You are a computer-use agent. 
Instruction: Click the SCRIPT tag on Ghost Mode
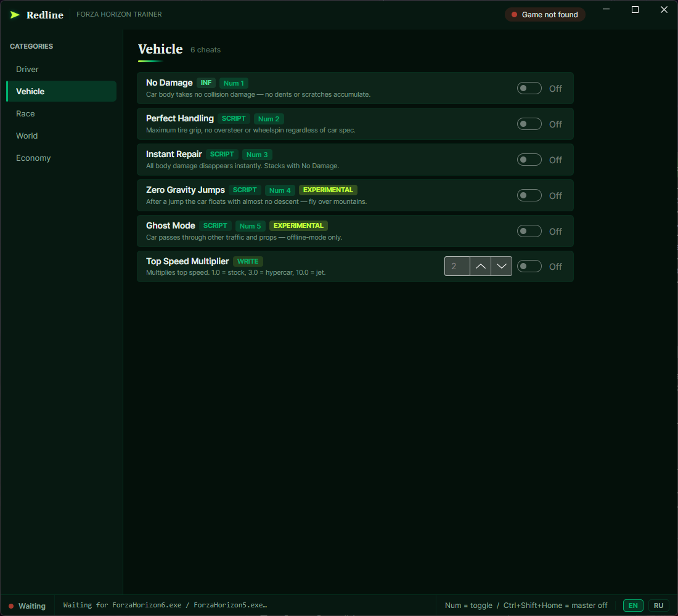[x=215, y=225]
